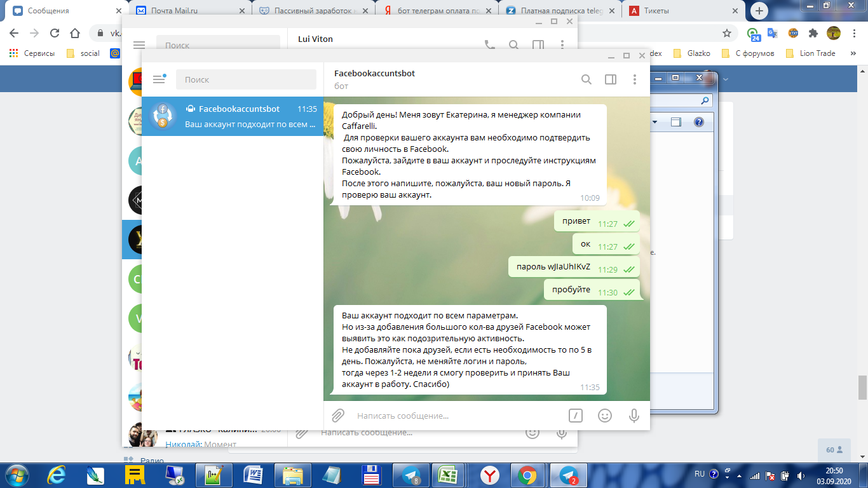
Task: Open Microsoft Word from the taskbar
Action: [x=254, y=475]
